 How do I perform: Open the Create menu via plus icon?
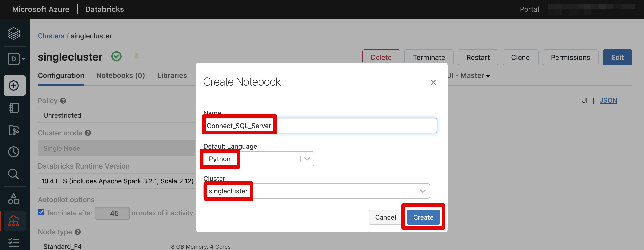pyautogui.click(x=14, y=86)
